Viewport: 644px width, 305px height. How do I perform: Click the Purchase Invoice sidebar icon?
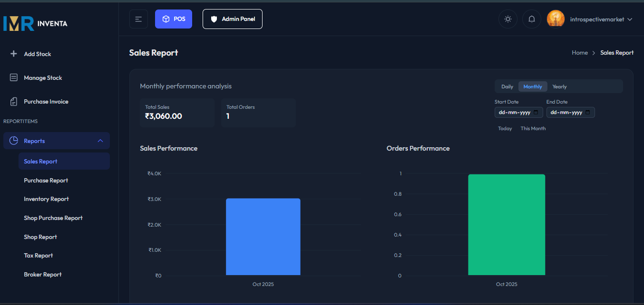[x=14, y=101]
